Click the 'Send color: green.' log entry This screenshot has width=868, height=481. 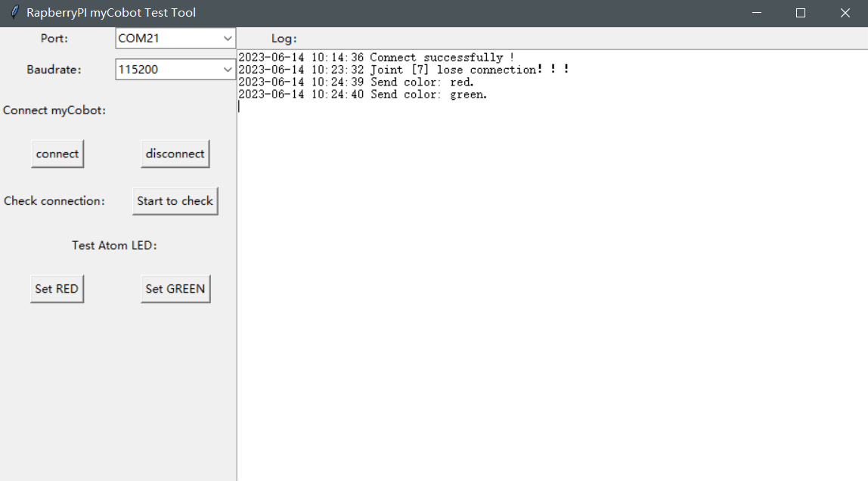tap(363, 95)
